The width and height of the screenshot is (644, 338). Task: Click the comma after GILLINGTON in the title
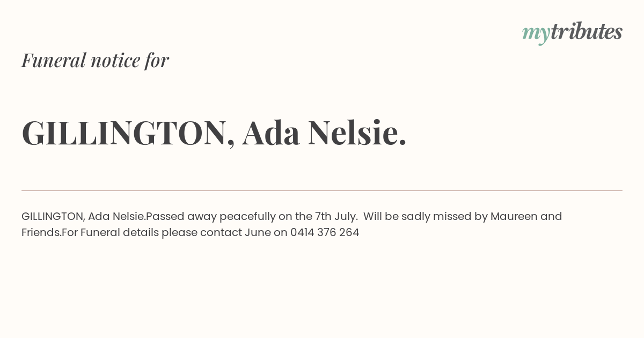point(231,144)
